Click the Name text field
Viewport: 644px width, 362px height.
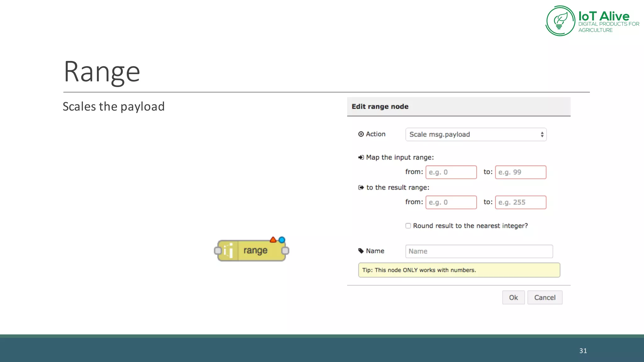(x=479, y=251)
